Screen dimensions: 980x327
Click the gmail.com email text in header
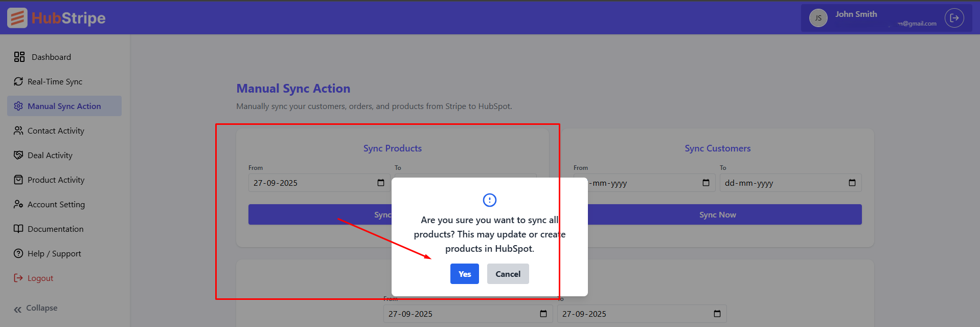point(917,24)
